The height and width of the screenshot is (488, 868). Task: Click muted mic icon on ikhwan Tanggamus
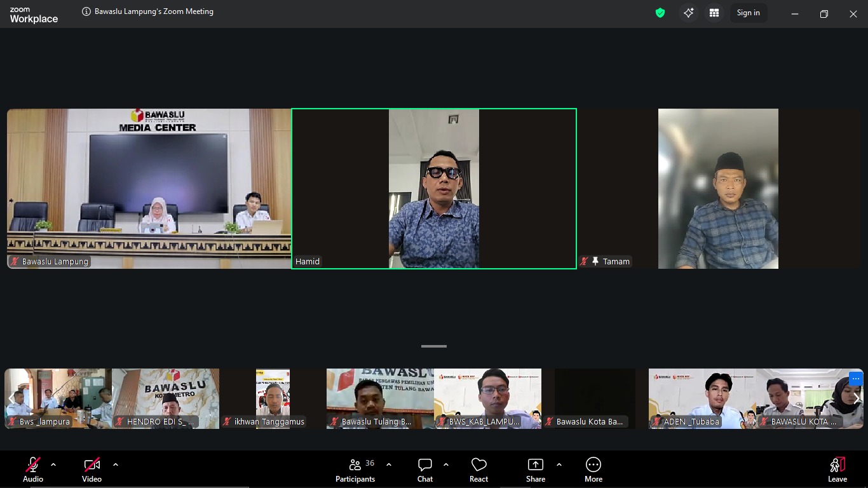point(227,421)
